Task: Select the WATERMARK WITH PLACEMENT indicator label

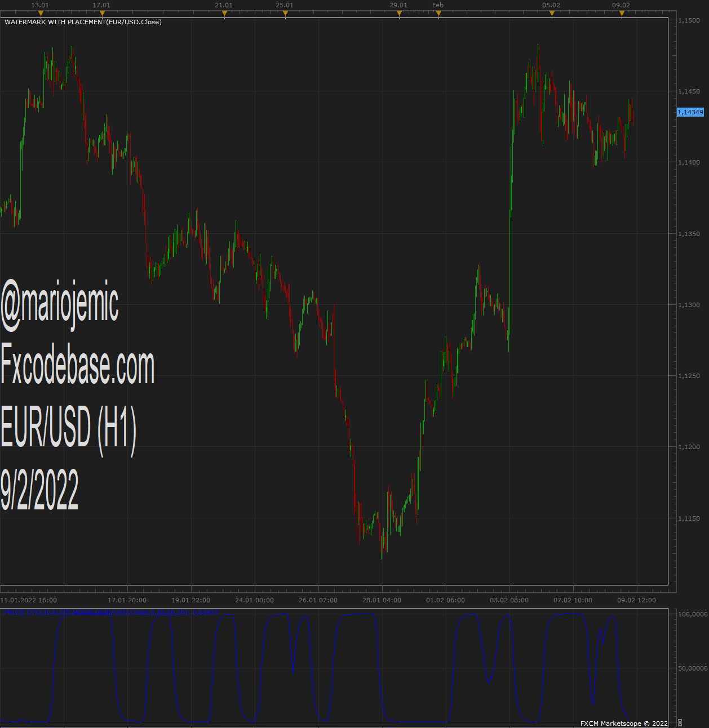Action: point(83,22)
